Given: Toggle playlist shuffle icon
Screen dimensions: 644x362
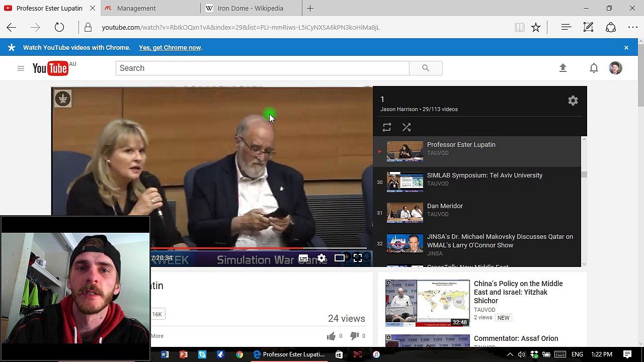Looking at the screenshot, I should click(407, 128).
